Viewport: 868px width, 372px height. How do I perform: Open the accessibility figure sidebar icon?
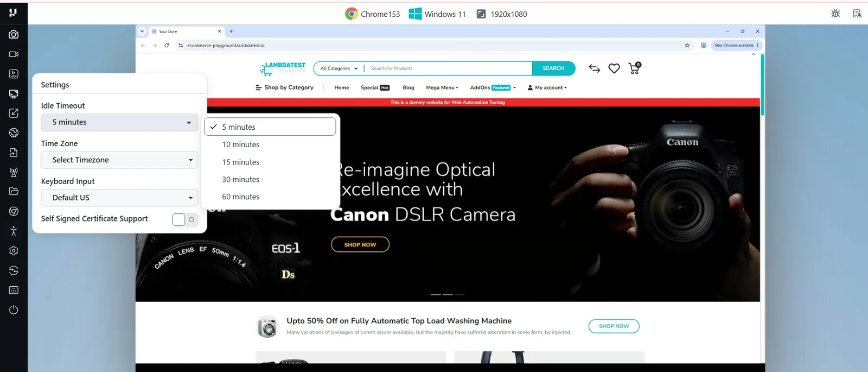(x=14, y=231)
